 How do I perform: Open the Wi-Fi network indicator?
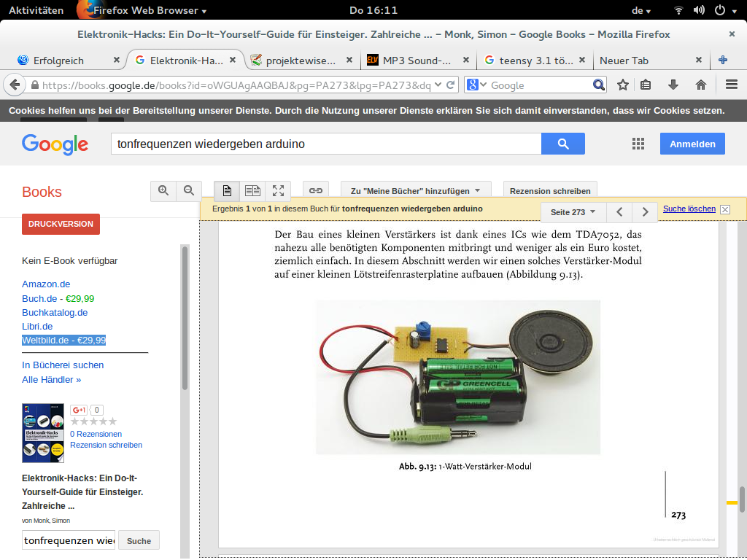coord(678,10)
